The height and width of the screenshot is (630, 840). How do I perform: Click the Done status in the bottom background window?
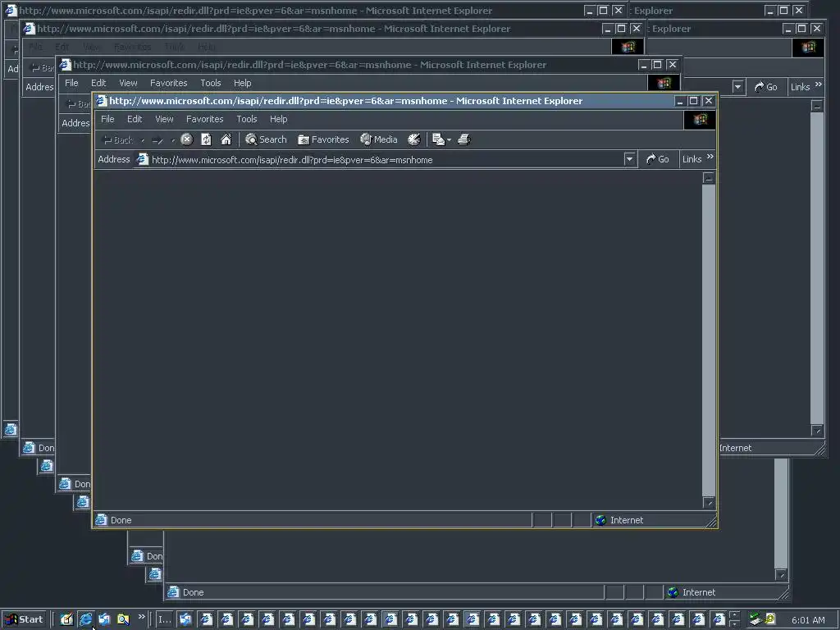[x=194, y=592]
